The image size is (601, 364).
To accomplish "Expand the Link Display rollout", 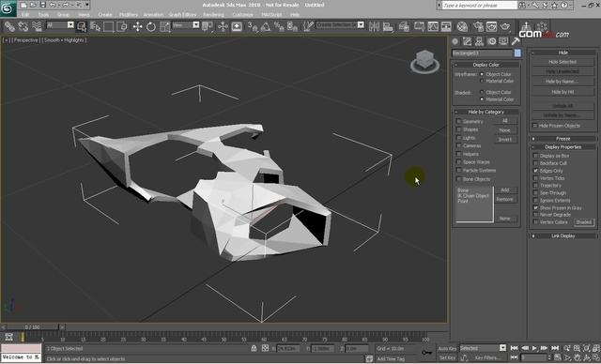I will coord(563,235).
